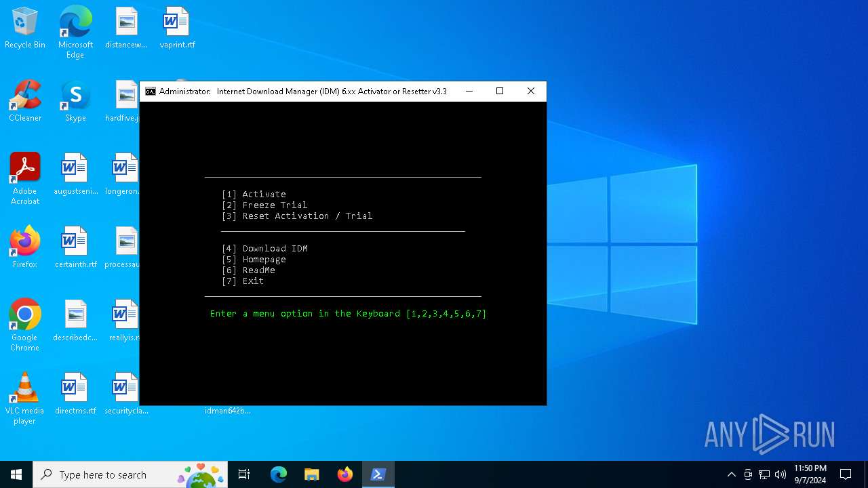Select the hardfive image file
The height and width of the screenshot is (488, 868).
pos(123,102)
